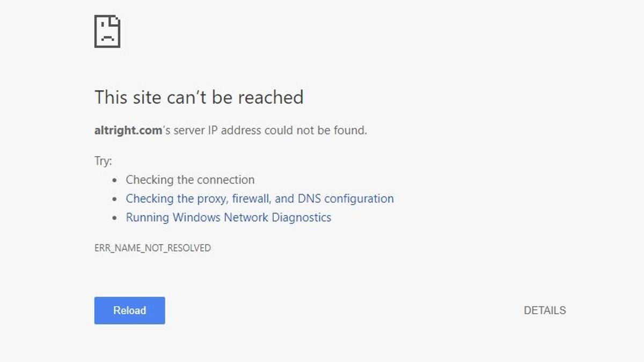Click the bold altright.com domain name

click(128, 130)
